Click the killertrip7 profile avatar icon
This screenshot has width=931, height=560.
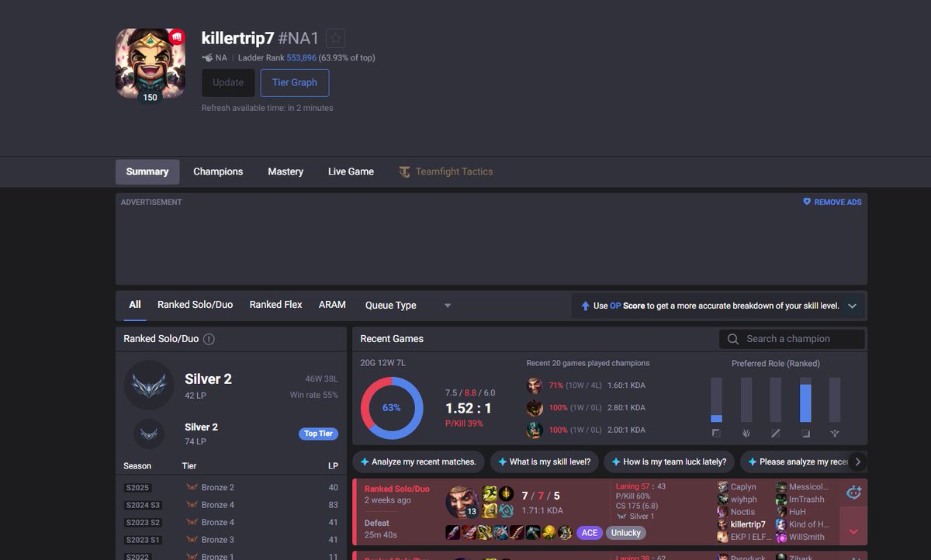(151, 64)
